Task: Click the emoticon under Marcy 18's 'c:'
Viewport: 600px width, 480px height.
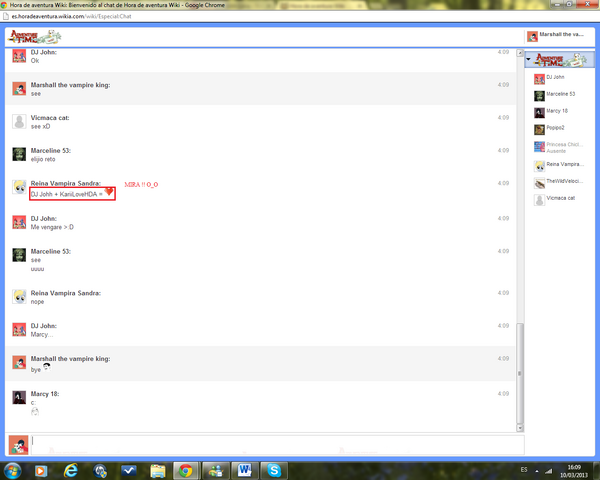Action: click(35, 412)
